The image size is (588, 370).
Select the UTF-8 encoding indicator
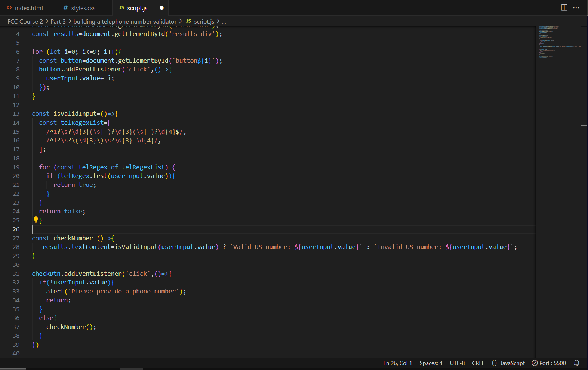point(457,363)
